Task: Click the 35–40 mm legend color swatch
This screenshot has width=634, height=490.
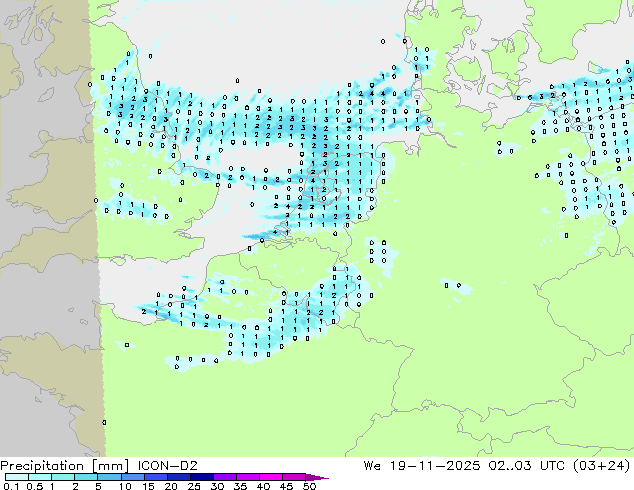Action: coord(247,477)
